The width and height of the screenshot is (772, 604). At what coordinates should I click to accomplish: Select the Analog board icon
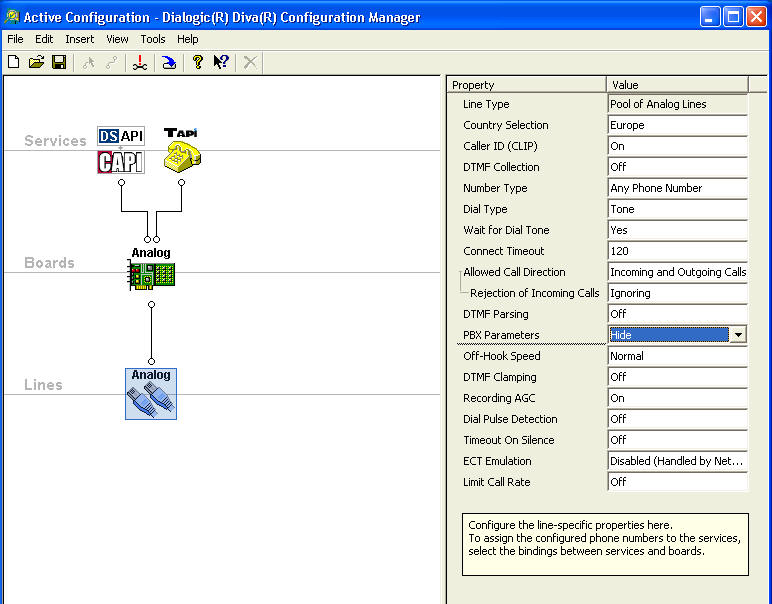[x=151, y=269]
